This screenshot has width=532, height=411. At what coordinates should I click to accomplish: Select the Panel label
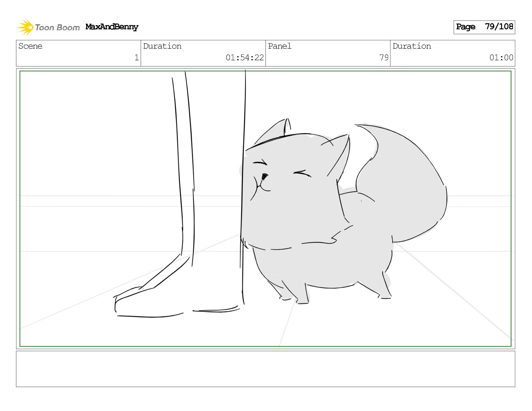tap(280, 46)
